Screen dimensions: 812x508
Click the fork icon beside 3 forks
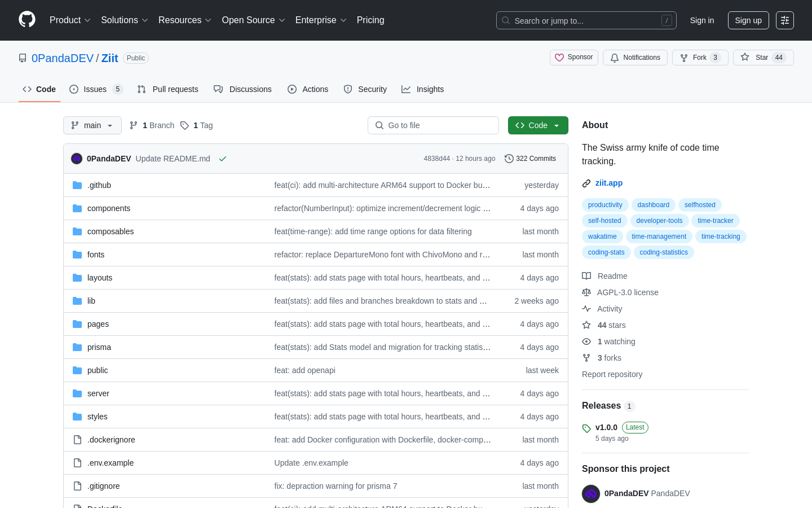pos(586,358)
